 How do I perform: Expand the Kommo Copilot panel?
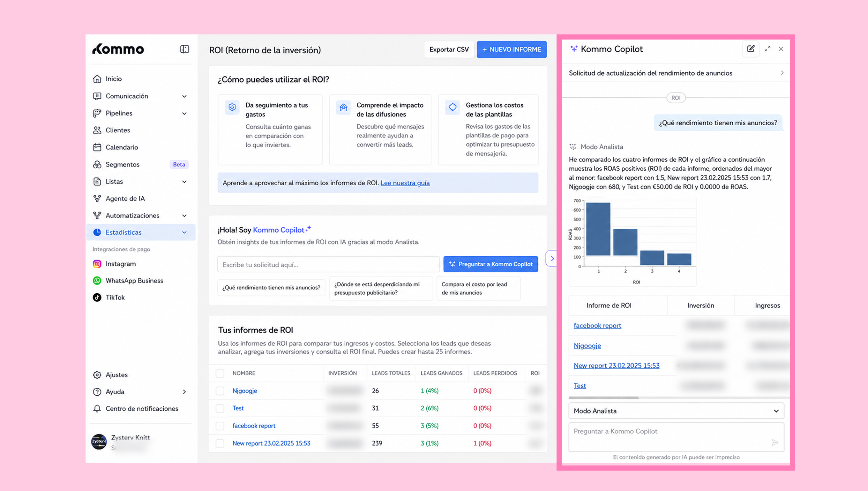pos(767,49)
